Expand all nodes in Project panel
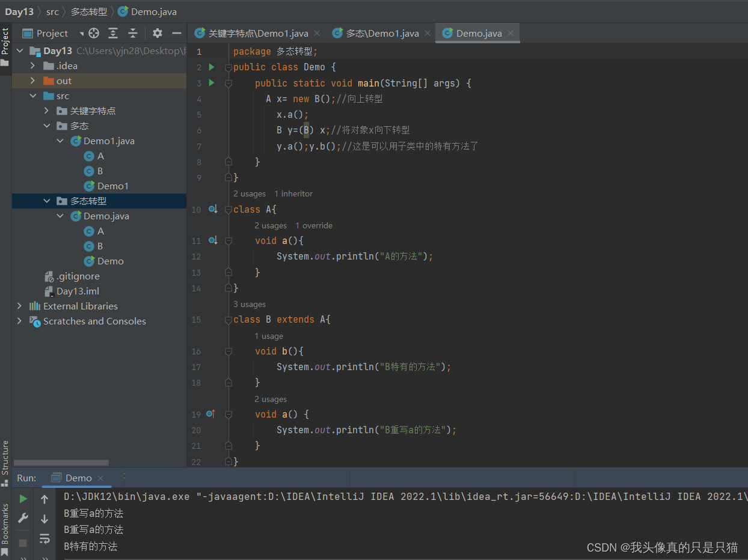 point(113,33)
